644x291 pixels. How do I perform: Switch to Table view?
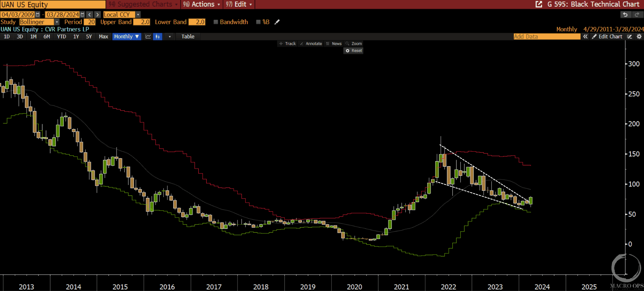(x=188, y=36)
